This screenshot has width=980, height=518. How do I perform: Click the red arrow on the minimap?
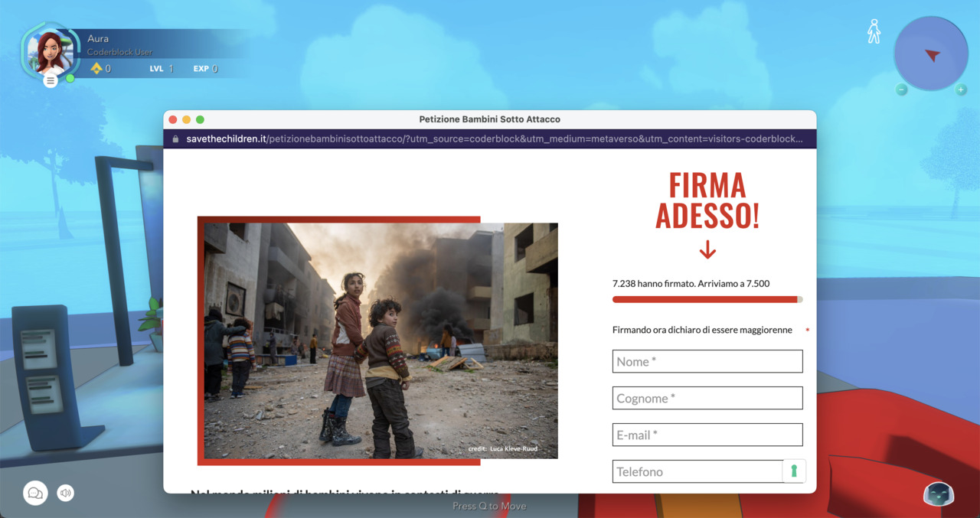[x=932, y=55]
